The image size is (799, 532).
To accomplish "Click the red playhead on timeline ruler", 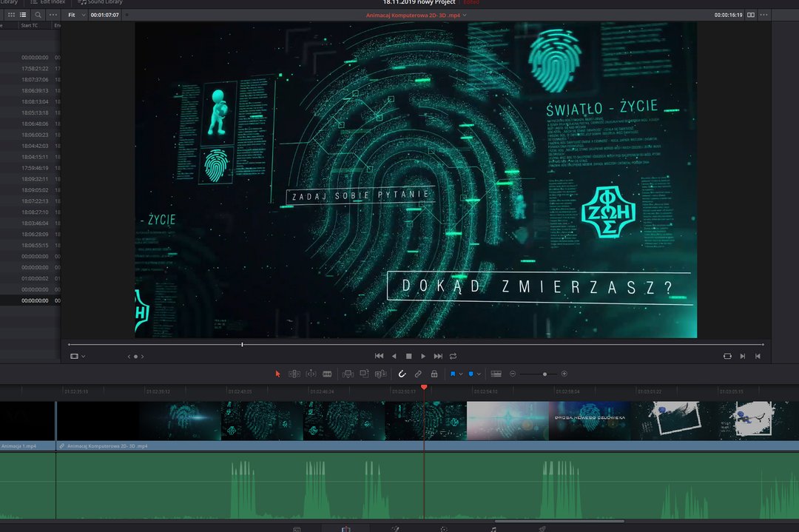I will point(424,387).
